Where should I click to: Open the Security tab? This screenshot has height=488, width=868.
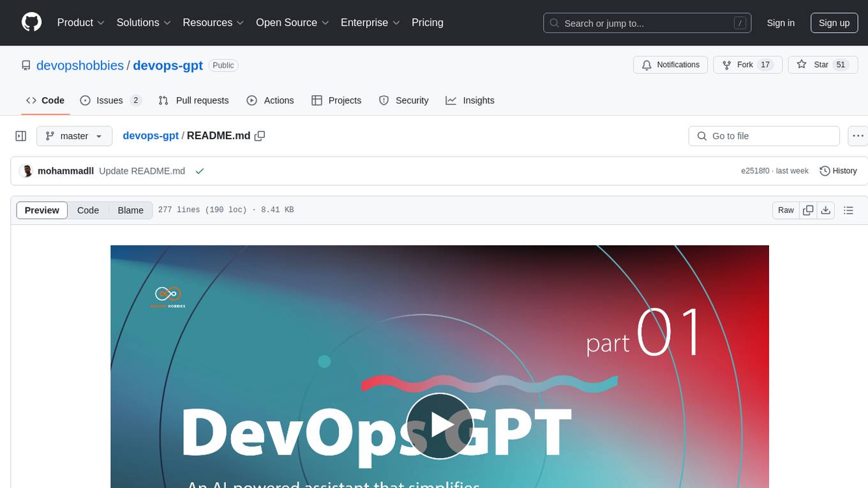[x=403, y=100]
